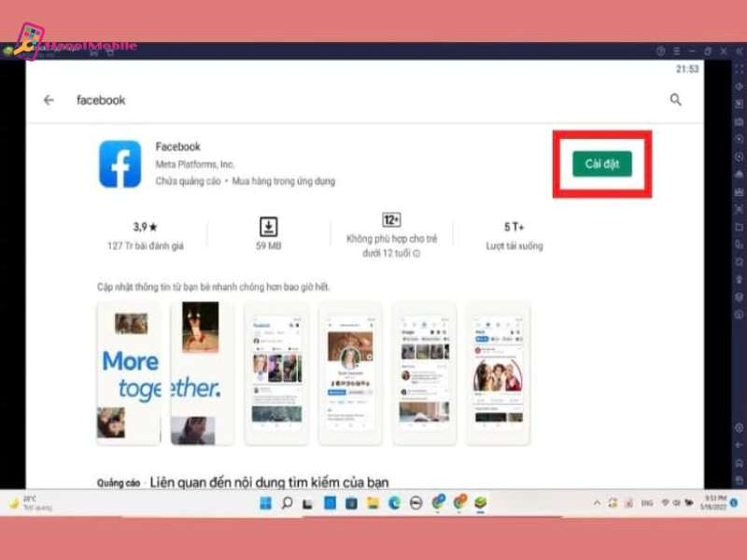The image size is (747, 560).
Task: Click 'Liên quan đến nội dung tìm kiếm' heading
Action: pyautogui.click(x=269, y=482)
